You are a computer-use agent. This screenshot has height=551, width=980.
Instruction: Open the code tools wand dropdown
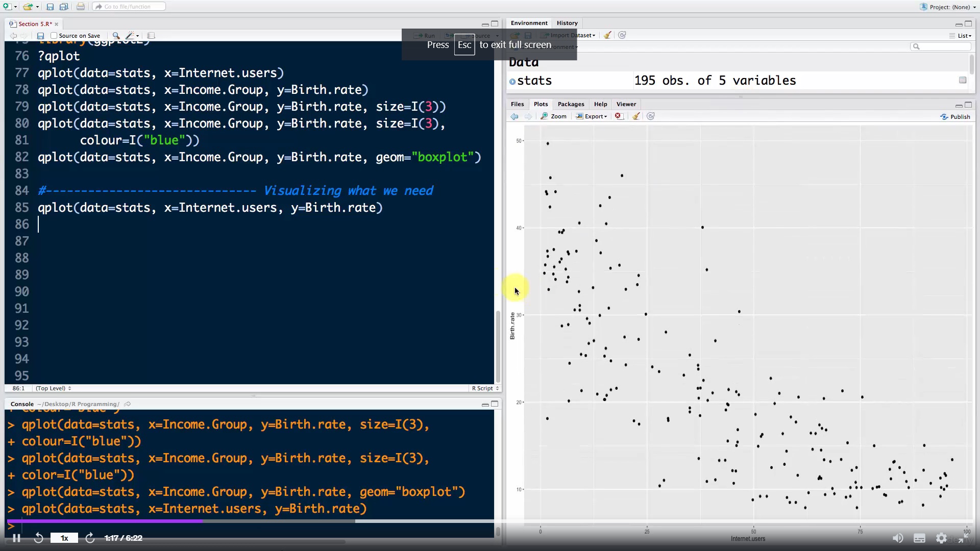click(132, 36)
